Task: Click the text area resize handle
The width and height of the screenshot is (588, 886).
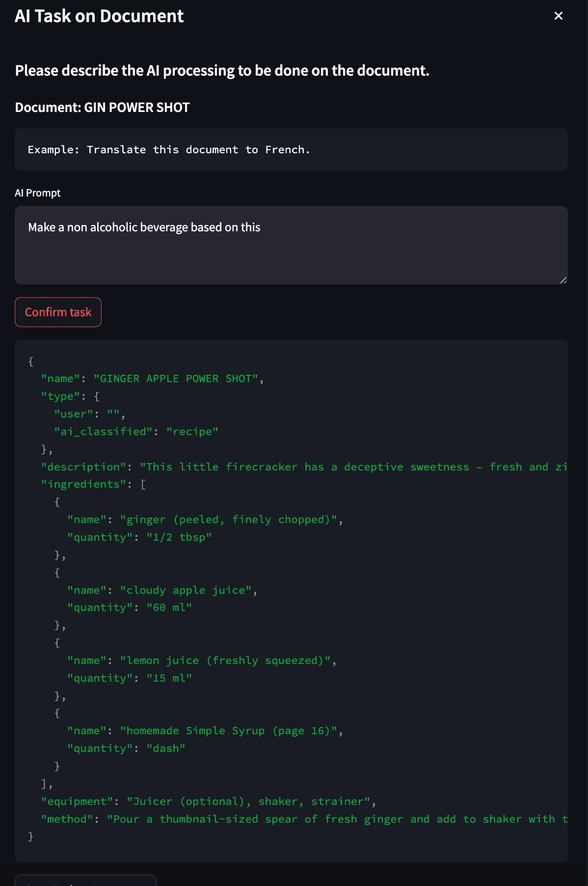Action: click(563, 280)
